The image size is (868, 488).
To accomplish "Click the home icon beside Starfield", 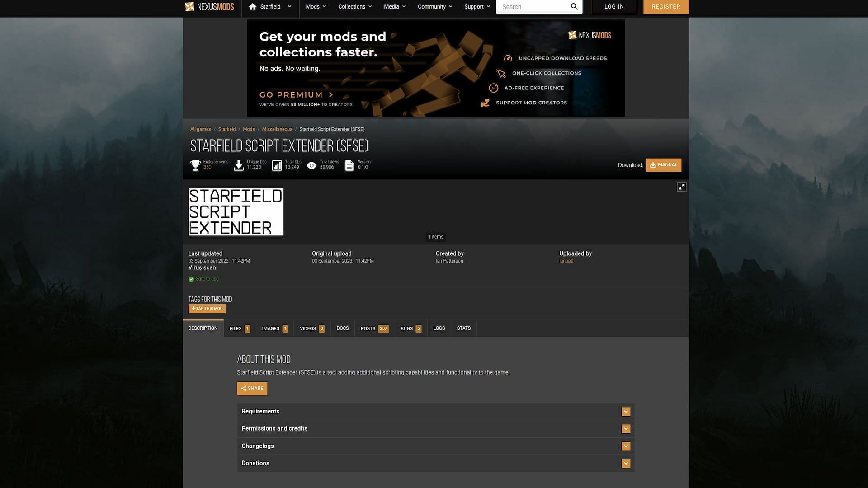I will pos(253,7).
